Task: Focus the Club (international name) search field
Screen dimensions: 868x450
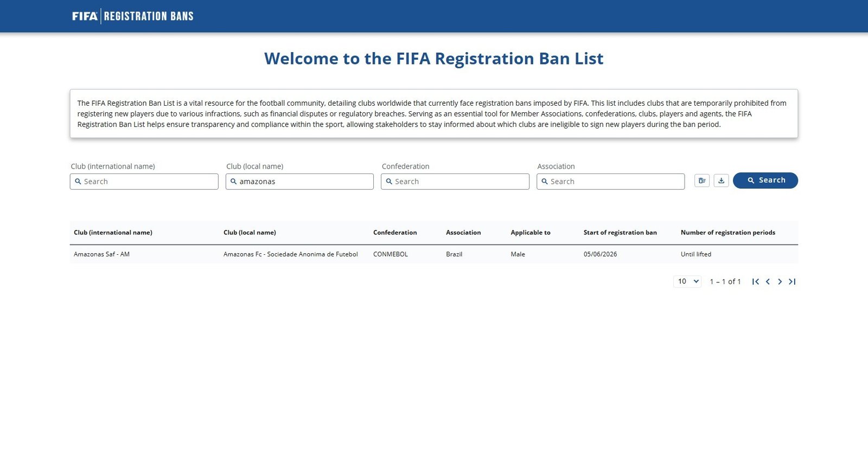Action: tap(144, 182)
